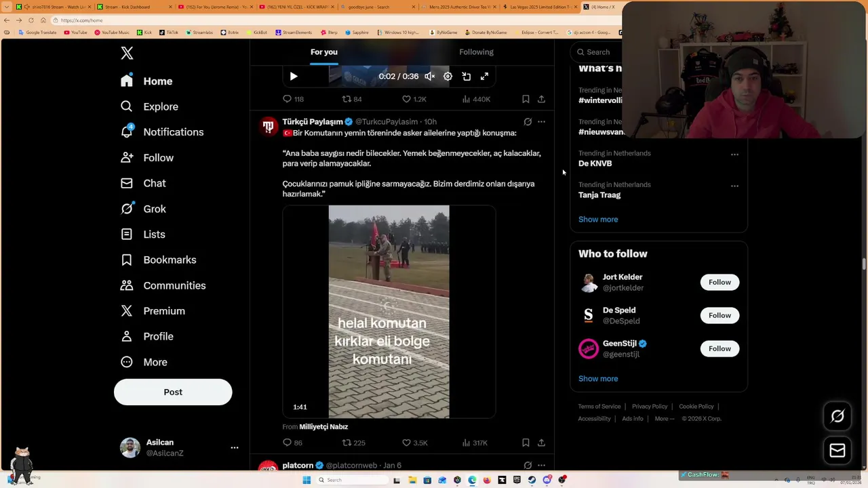The image size is (868, 488).
Task: Open Notifications with the bell icon
Action: tap(162, 132)
